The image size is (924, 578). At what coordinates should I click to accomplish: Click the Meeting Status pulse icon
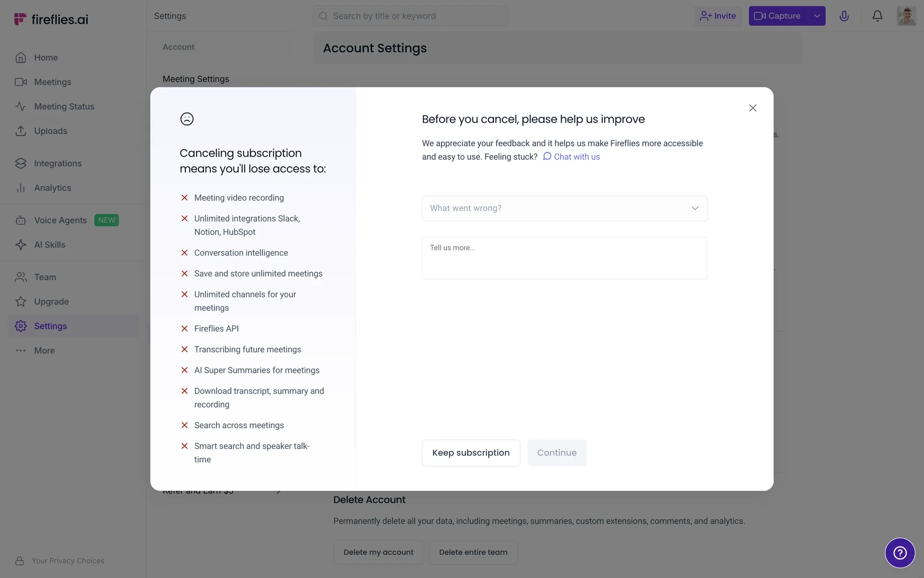(21, 106)
